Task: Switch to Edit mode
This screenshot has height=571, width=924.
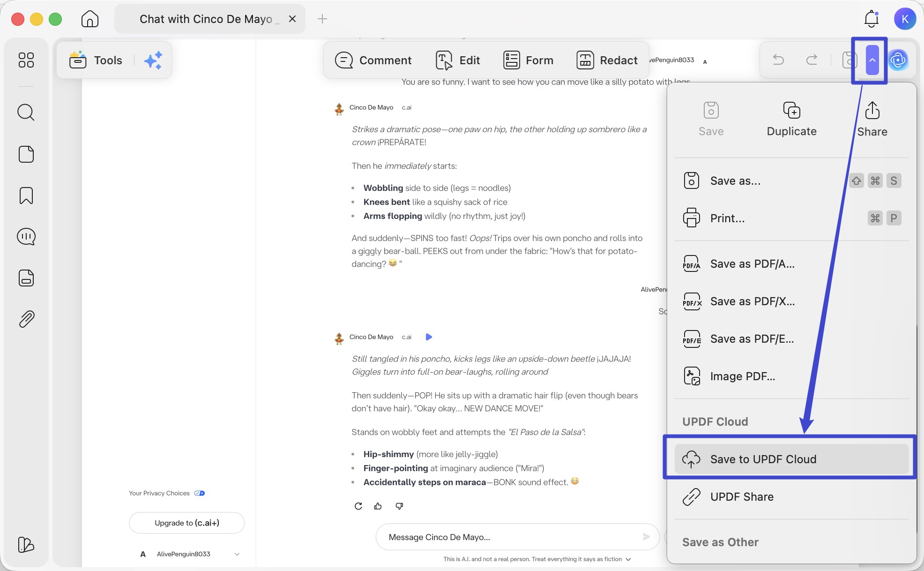Action: 458,60
